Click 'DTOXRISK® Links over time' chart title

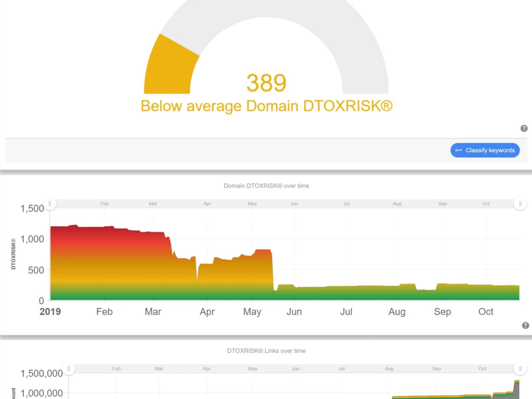[267, 351]
